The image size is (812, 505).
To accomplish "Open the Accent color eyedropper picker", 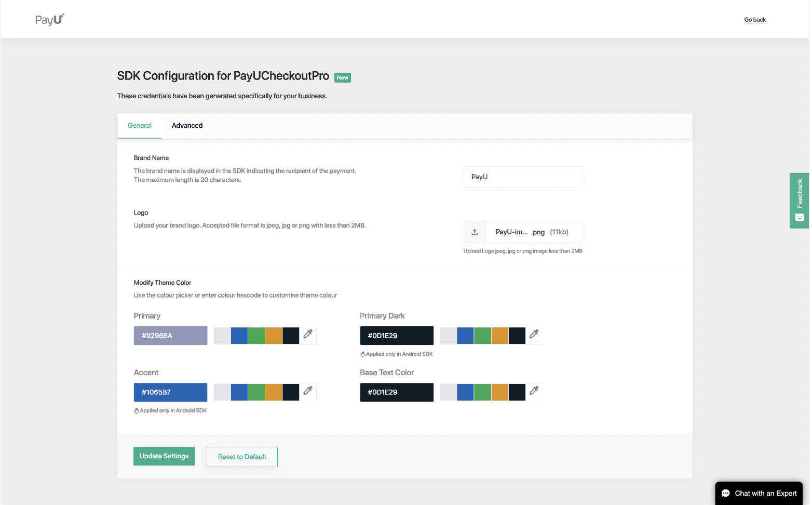I will [308, 391].
